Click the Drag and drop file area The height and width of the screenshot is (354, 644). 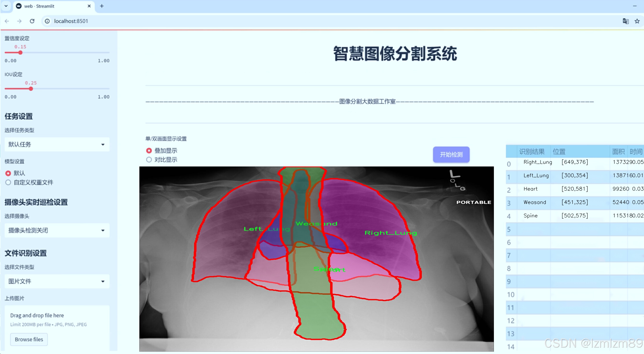(x=57, y=328)
